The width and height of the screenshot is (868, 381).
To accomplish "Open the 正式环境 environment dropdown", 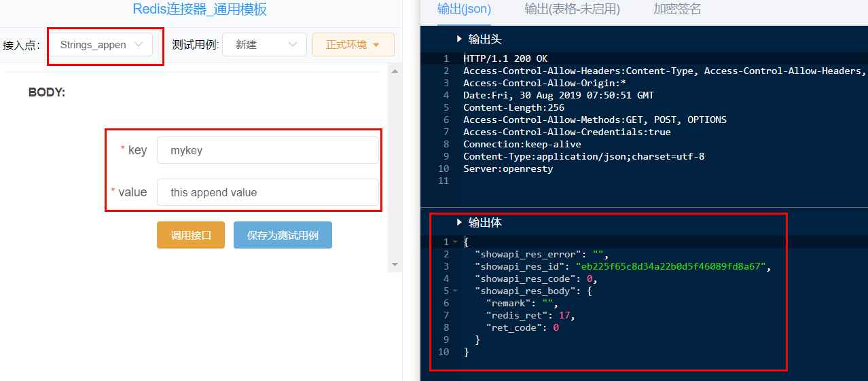I will (x=353, y=45).
